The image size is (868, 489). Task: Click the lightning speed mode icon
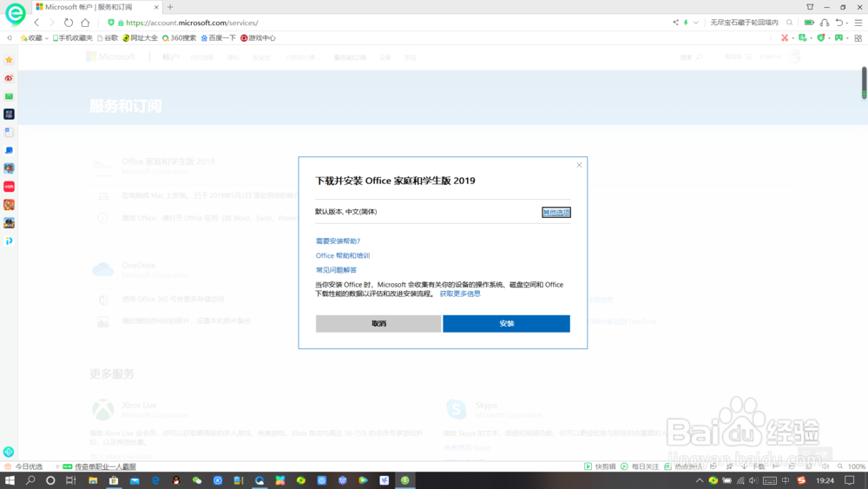point(686,23)
